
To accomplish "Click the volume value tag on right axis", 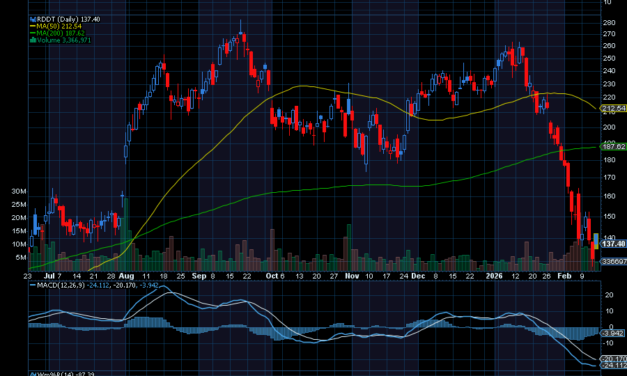I will tap(614, 262).
